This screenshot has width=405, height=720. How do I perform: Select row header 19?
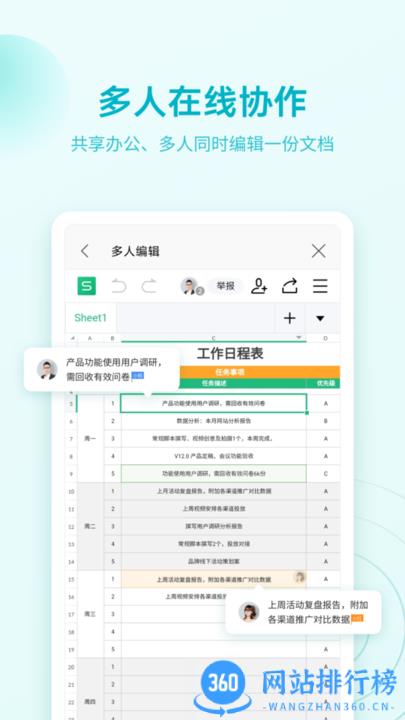click(71, 649)
